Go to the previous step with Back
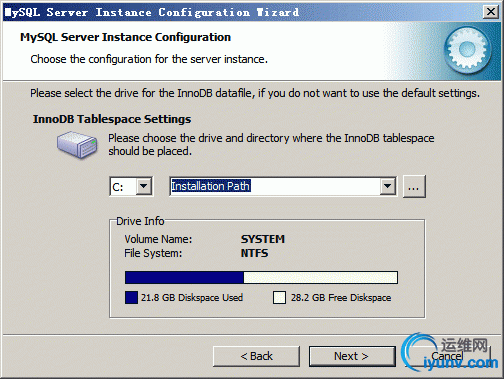 (256, 356)
